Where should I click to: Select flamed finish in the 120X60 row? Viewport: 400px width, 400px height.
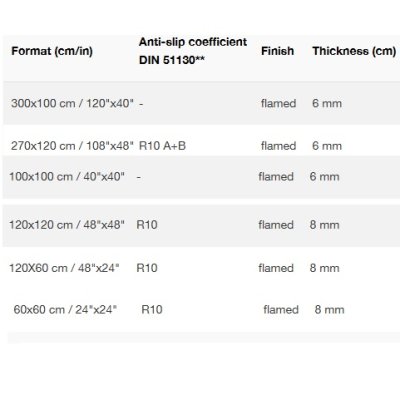coord(276,268)
